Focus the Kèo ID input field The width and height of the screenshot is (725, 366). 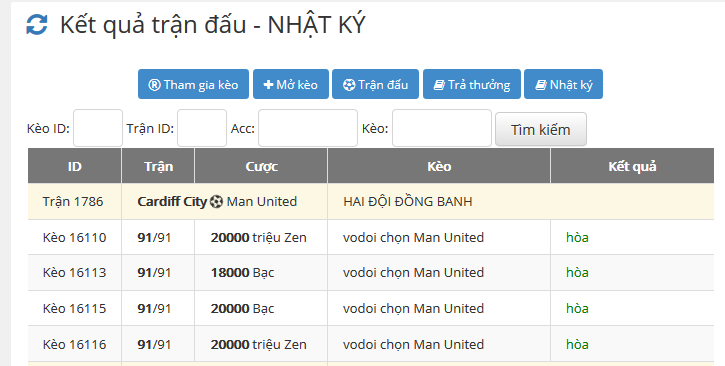[x=98, y=128]
